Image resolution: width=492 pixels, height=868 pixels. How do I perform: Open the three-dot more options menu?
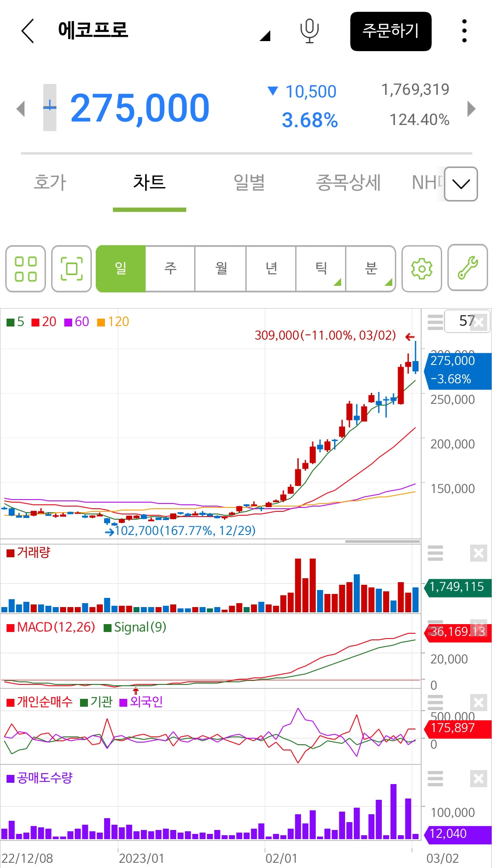coord(464,31)
